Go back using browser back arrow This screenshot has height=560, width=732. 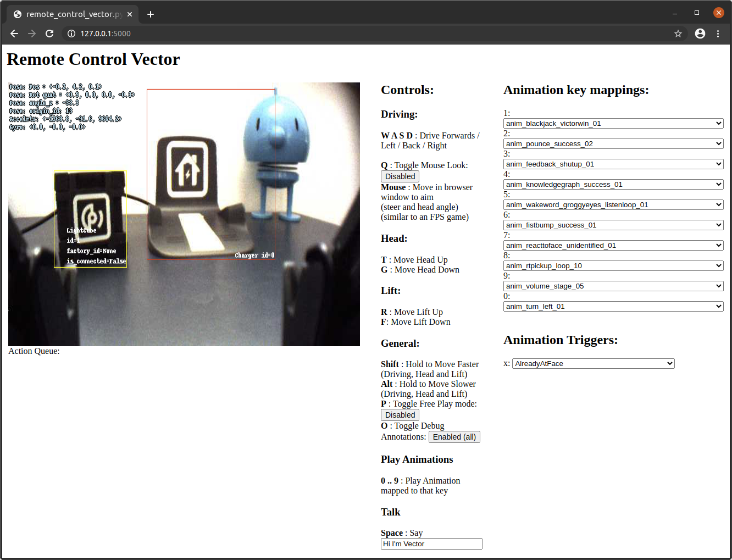tap(14, 34)
